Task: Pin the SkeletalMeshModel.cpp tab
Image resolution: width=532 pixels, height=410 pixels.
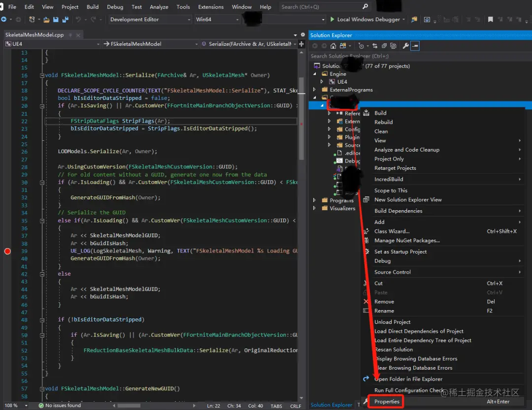Action: point(70,35)
